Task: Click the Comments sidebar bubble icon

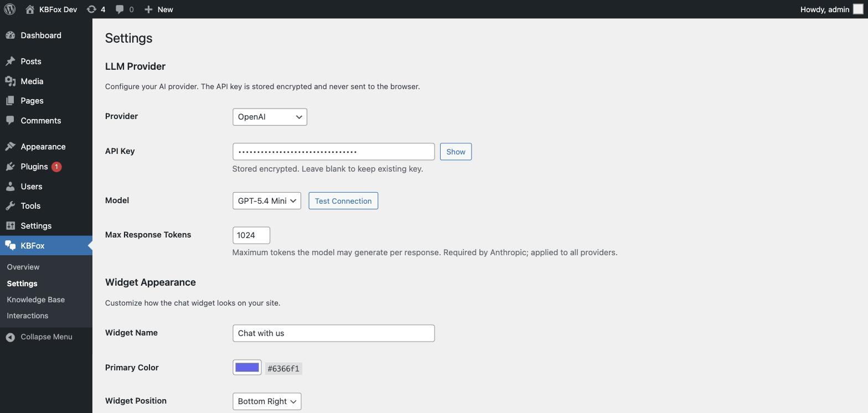Action: click(x=11, y=121)
